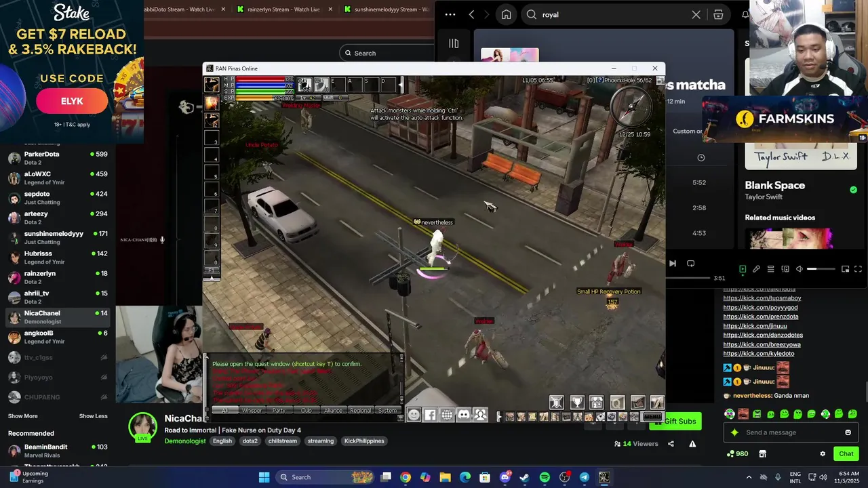Screen dimensions: 868x488
Task: Click the Spotify home icon
Action: [506, 14]
